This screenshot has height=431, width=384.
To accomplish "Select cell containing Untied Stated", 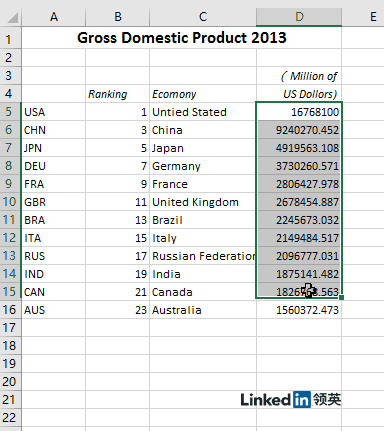I will [x=203, y=112].
